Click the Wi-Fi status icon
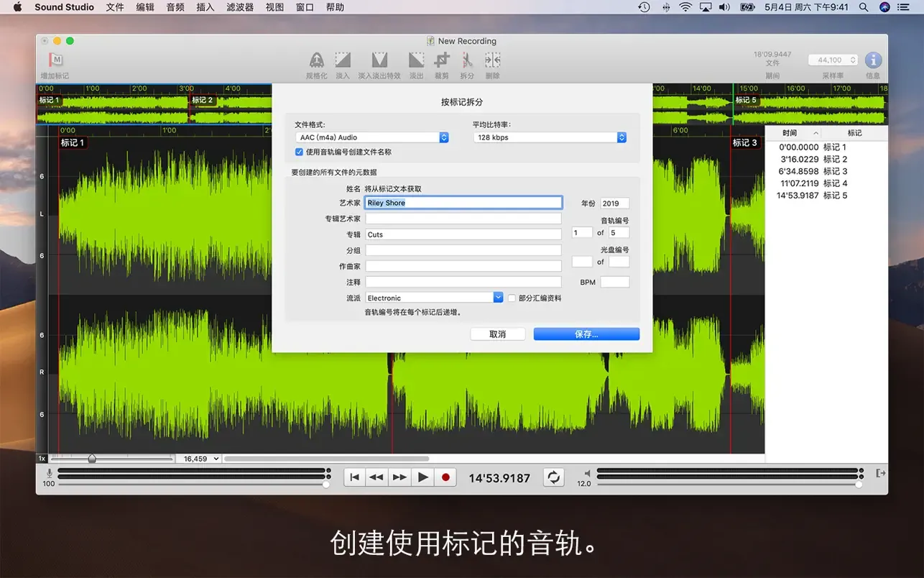Viewport: 924px width, 578px height. 685,7
